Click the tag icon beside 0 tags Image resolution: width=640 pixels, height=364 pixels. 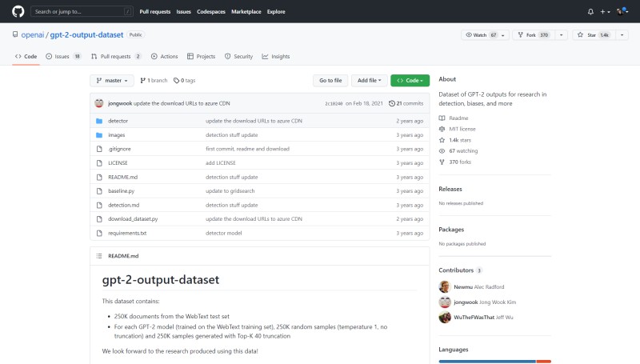[x=176, y=80]
